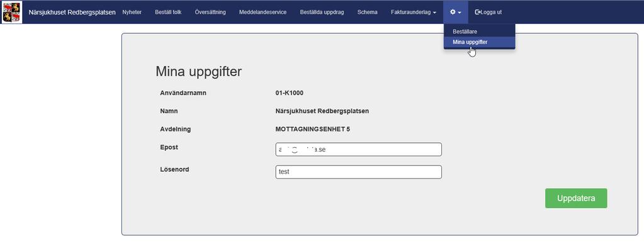Open Översättning page
644x244 pixels.
[210, 13]
